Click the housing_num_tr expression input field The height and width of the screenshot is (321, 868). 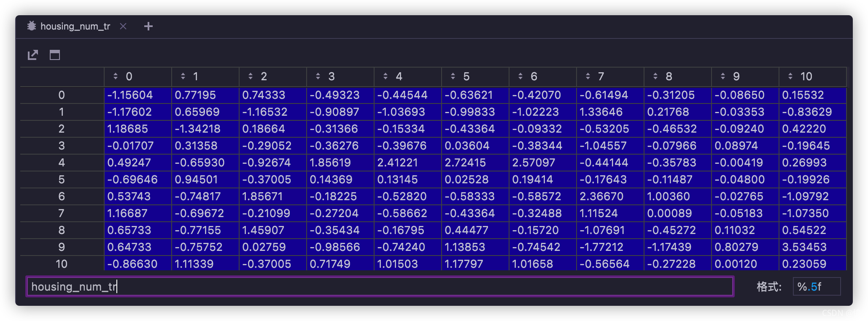tap(380, 287)
